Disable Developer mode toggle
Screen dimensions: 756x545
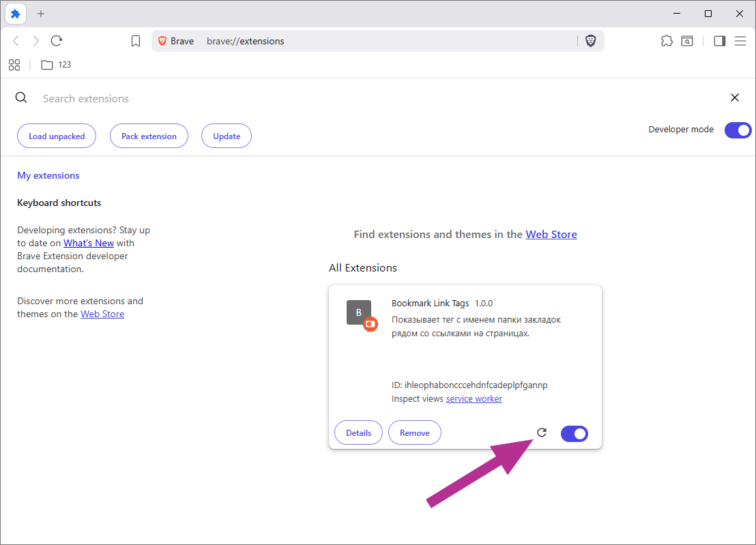(738, 130)
